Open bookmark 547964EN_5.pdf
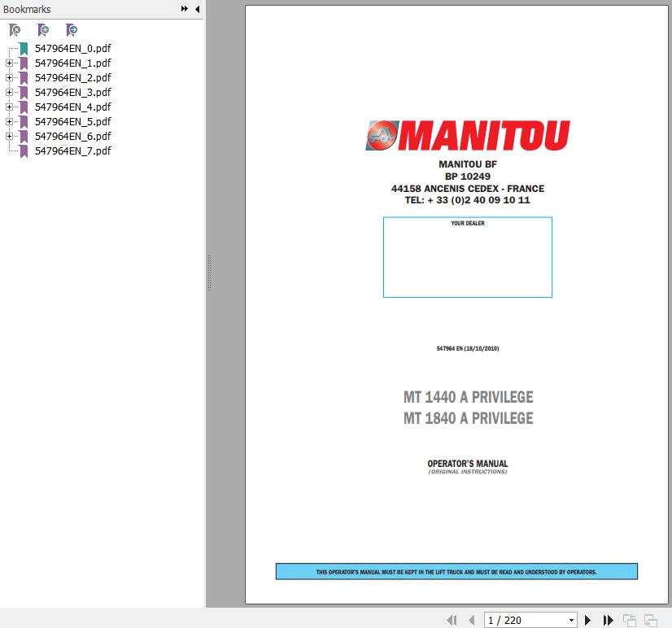Image resolution: width=672 pixels, height=628 pixels. tap(73, 122)
